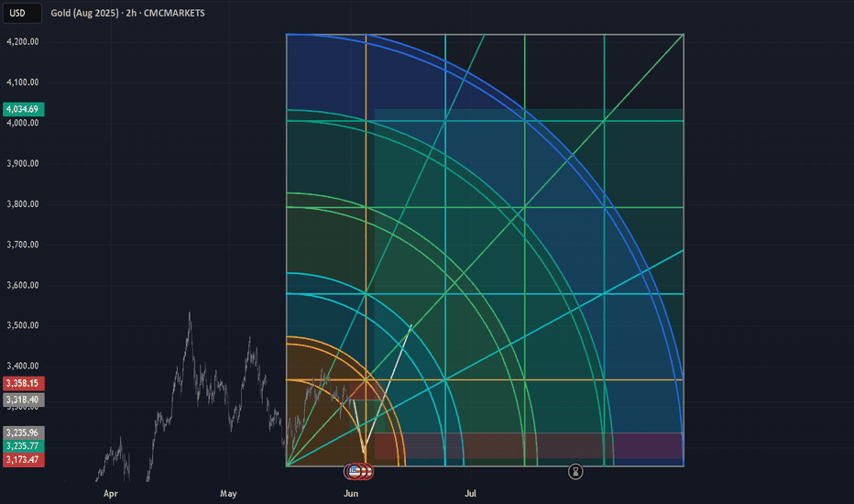Click the US flag economic event icon
Image resolution: width=854 pixels, height=504 pixels.
[355, 471]
